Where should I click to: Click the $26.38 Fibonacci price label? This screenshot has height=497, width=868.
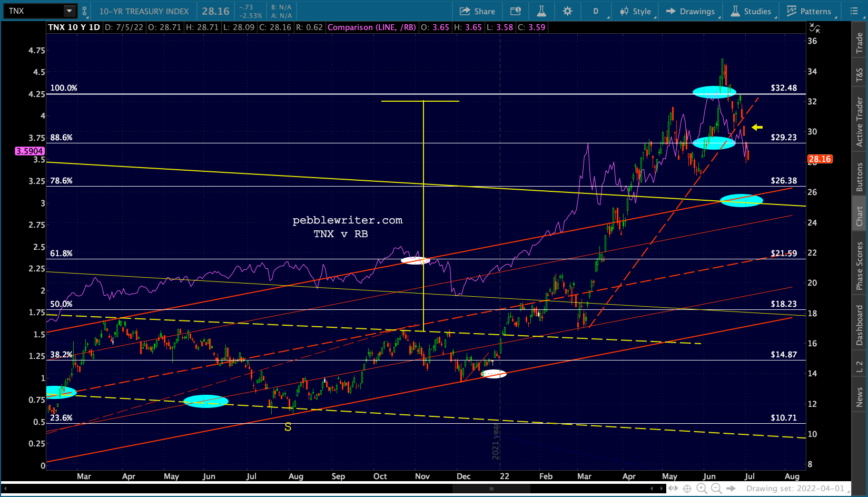(784, 181)
